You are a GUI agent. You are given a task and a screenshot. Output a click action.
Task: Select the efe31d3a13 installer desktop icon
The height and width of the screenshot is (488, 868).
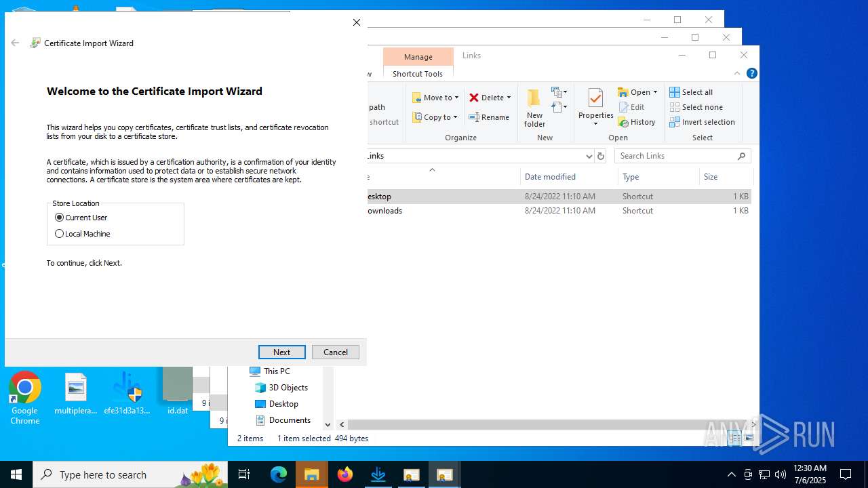(127, 394)
